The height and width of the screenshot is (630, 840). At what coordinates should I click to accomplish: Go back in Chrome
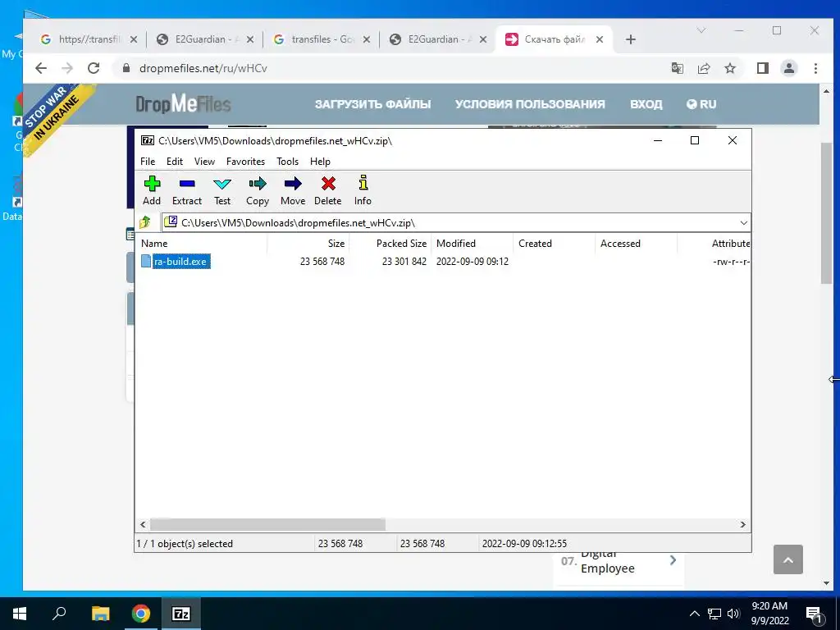coord(41,68)
